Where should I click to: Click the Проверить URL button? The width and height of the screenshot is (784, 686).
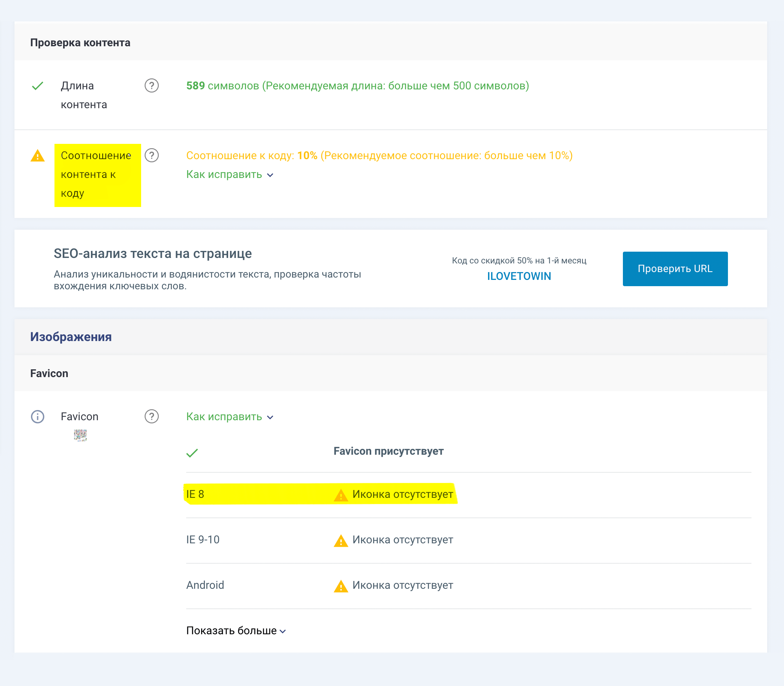point(675,269)
